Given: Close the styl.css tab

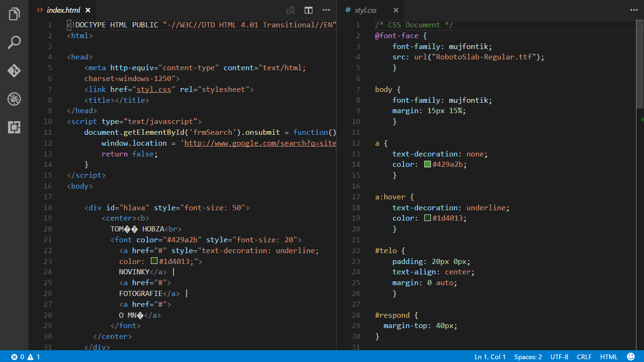Looking at the screenshot, I should (396, 10).
